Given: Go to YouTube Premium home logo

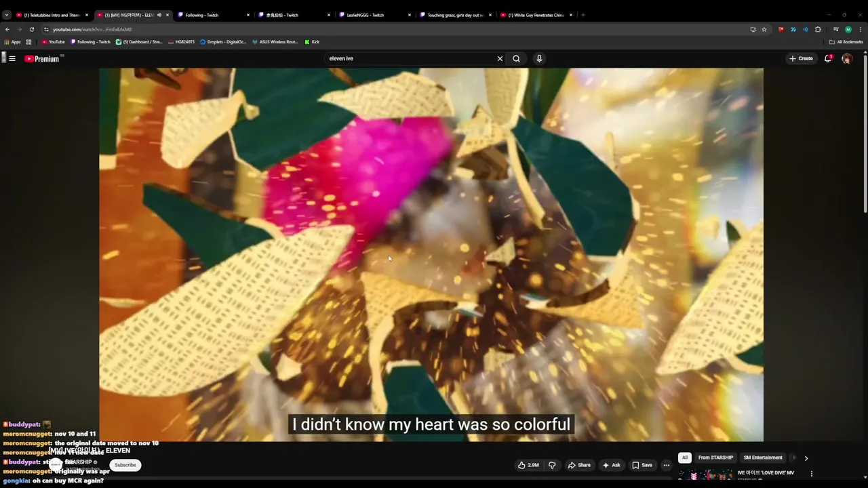Looking at the screenshot, I should tap(42, 59).
